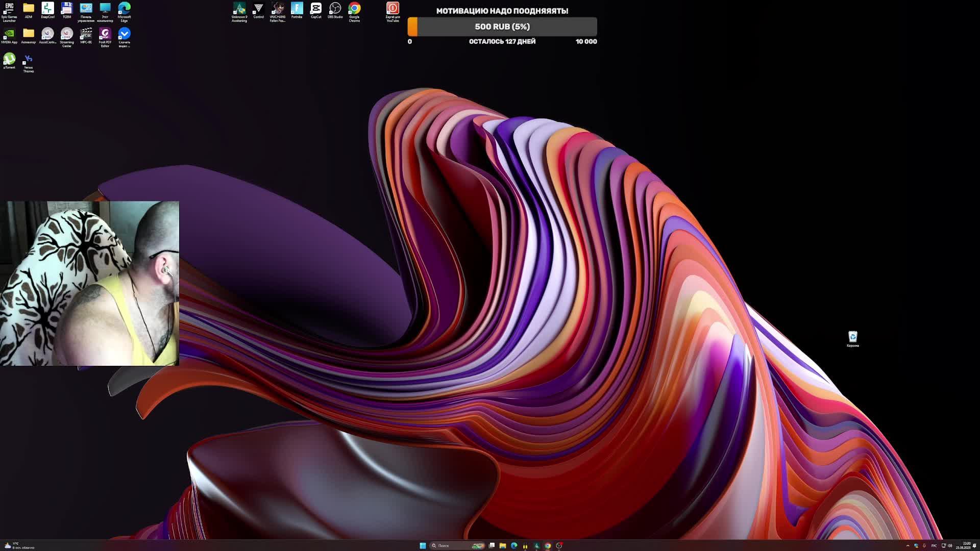
Task: Open Foxit PDF Editor icon
Action: click(x=105, y=34)
